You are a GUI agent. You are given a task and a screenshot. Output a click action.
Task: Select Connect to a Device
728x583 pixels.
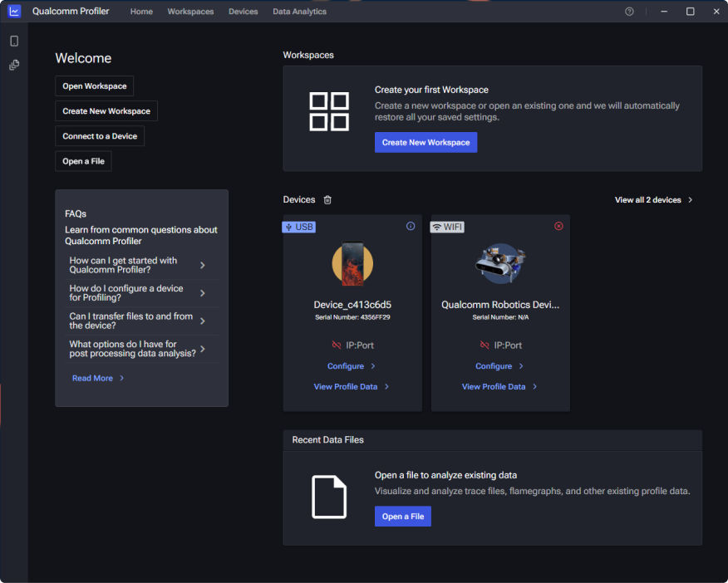(x=100, y=135)
